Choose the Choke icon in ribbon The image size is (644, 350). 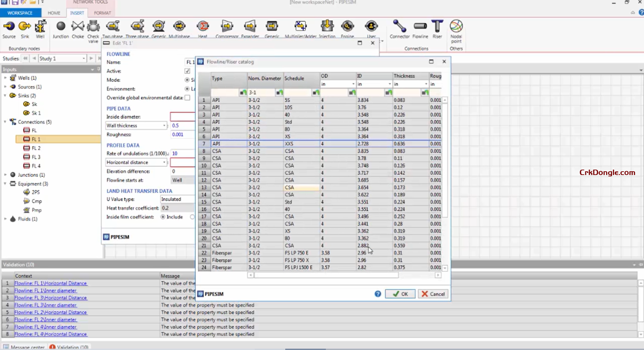78,27
